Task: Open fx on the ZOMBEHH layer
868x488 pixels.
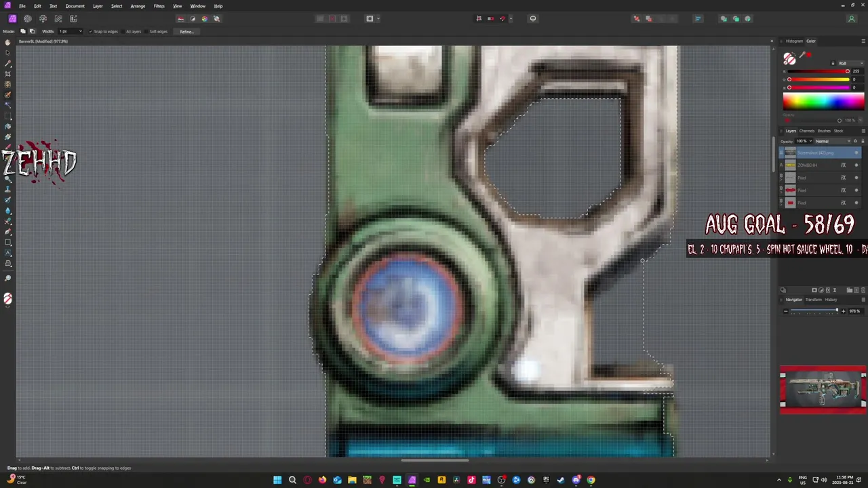Action: pos(844,165)
